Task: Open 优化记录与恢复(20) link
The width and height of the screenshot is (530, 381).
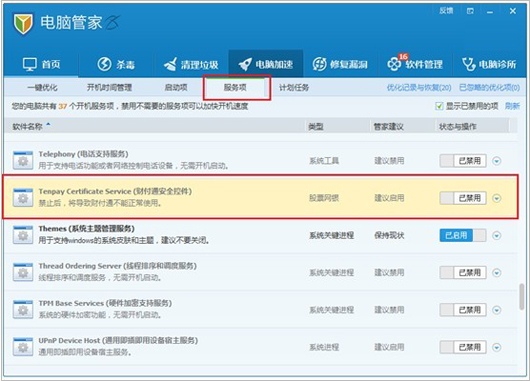Action: pyautogui.click(x=419, y=88)
